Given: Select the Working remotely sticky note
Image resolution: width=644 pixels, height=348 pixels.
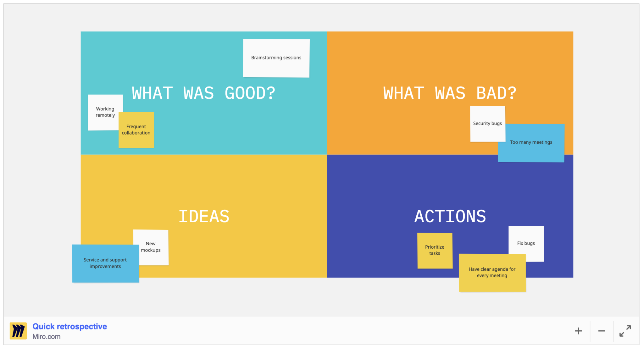Looking at the screenshot, I should [x=105, y=112].
